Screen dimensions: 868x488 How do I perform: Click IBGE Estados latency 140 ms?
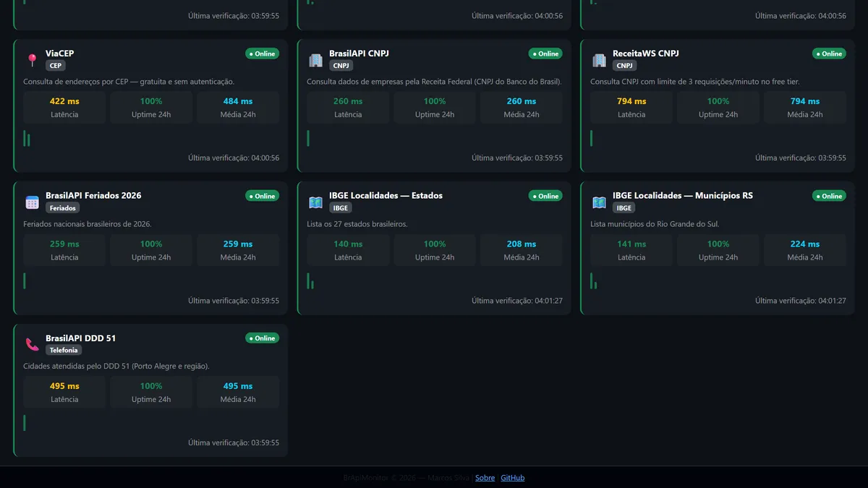pyautogui.click(x=348, y=244)
